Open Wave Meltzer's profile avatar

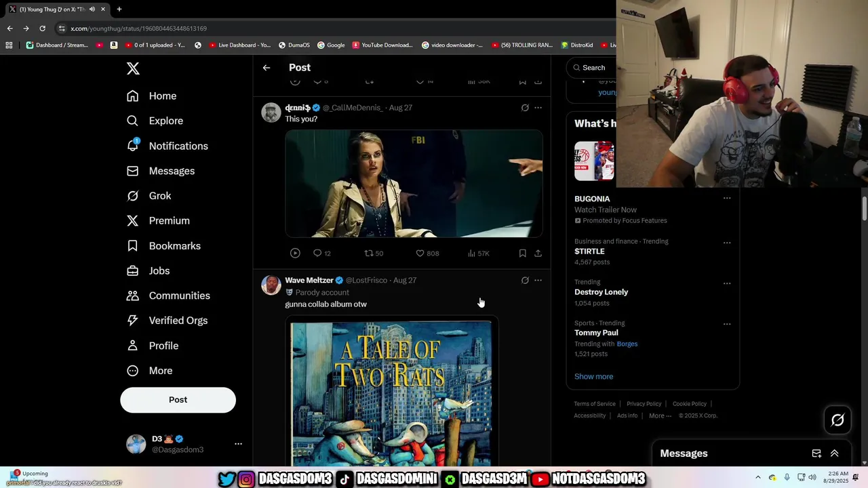click(x=271, y=285)
